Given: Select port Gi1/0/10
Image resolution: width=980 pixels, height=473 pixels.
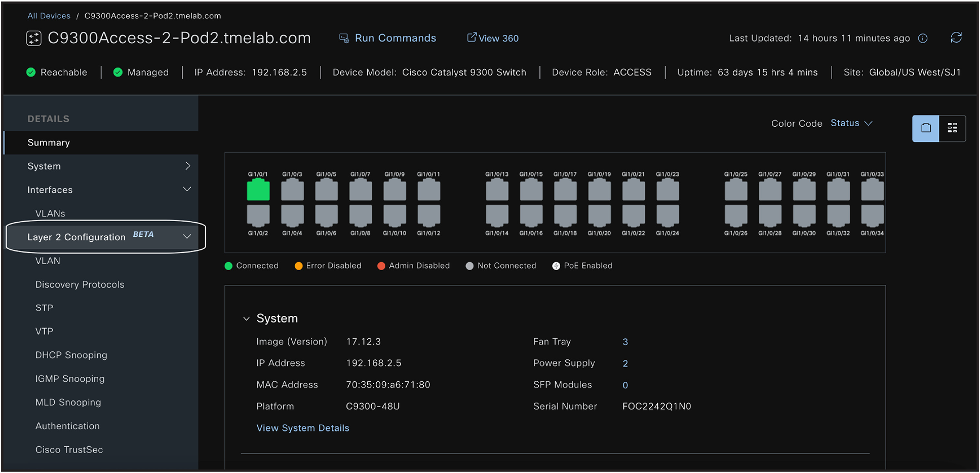Looking at the screenshot, I should [x=395, y=216].
